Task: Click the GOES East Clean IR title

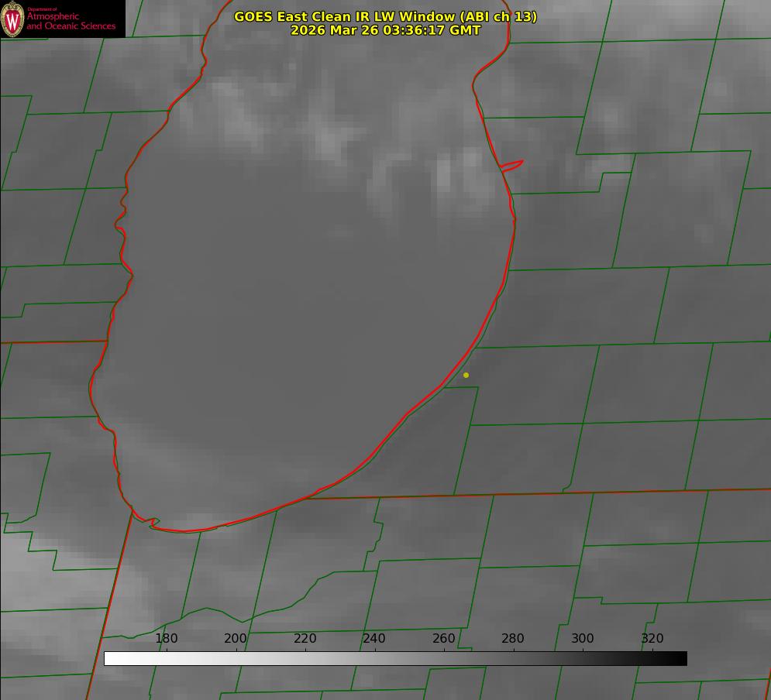Action: [x=385, y=16]
